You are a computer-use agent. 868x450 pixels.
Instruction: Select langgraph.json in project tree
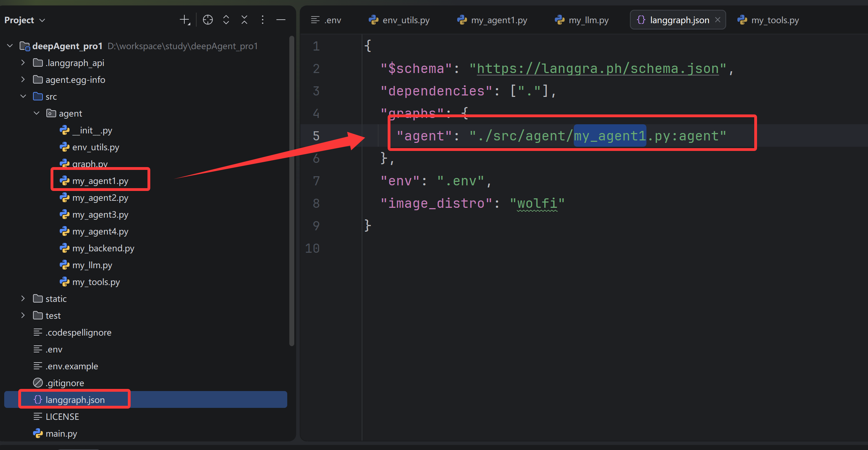[x=145, y=399]
